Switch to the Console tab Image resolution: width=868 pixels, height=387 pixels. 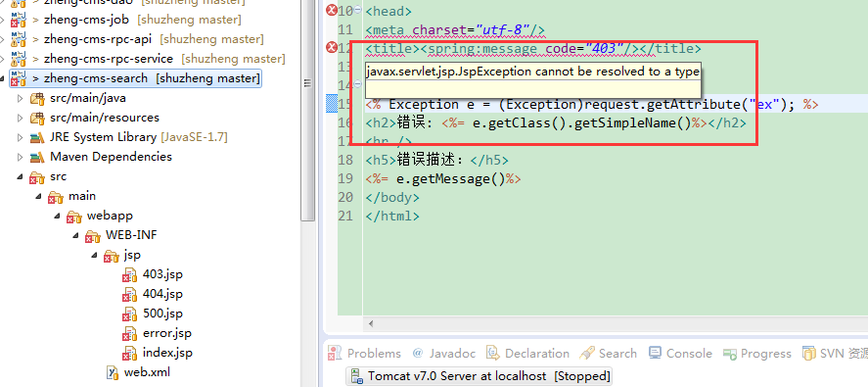[680, 353]
